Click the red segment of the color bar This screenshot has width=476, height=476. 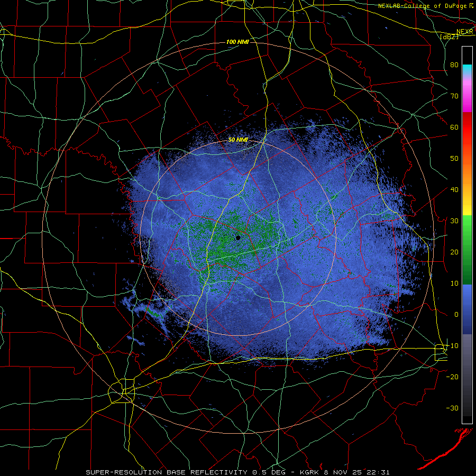(x=467, y=134)
